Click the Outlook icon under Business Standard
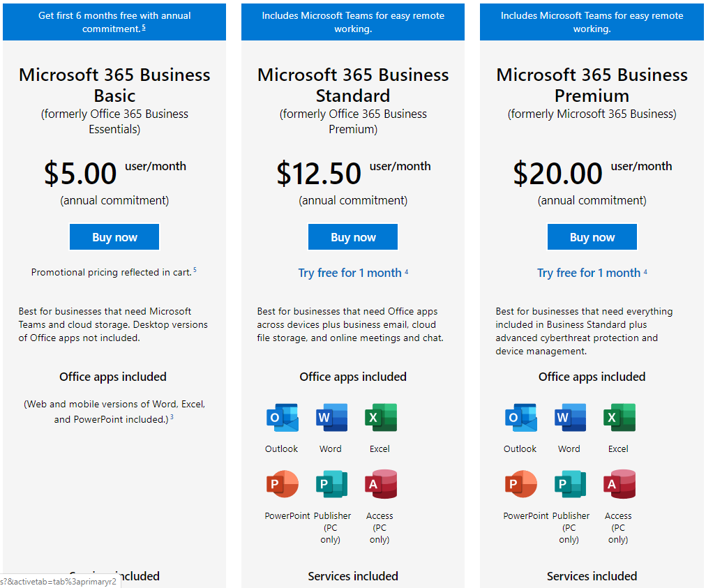Viewport: 706px width, 588px height. (283, 418)
